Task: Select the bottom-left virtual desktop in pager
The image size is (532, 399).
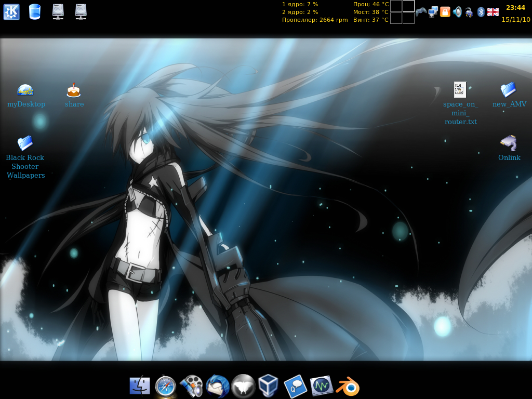Action: pos(396,18)
